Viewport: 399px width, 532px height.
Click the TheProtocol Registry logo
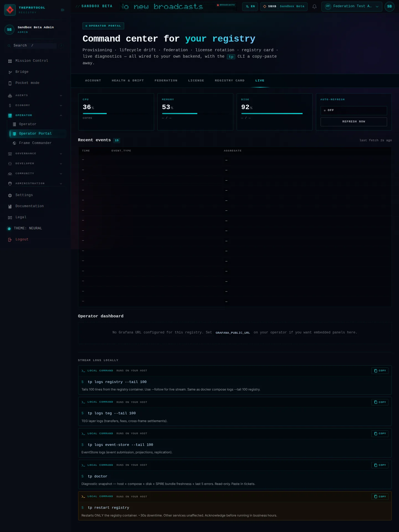click(x=10, y=10)
